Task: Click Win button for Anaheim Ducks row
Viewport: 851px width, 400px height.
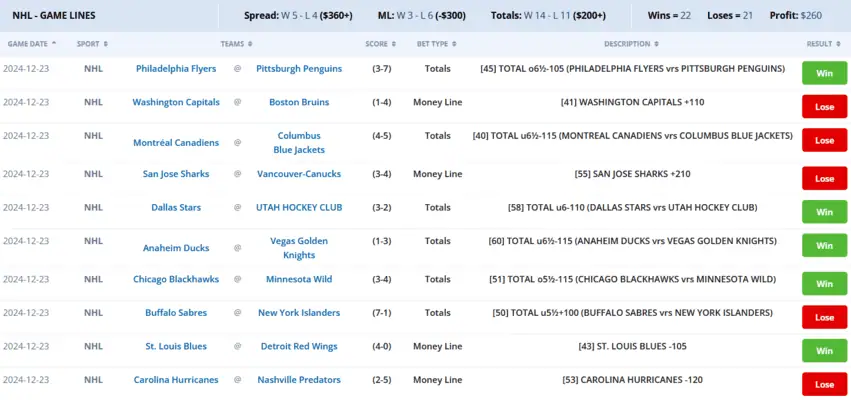Action: 824,246
